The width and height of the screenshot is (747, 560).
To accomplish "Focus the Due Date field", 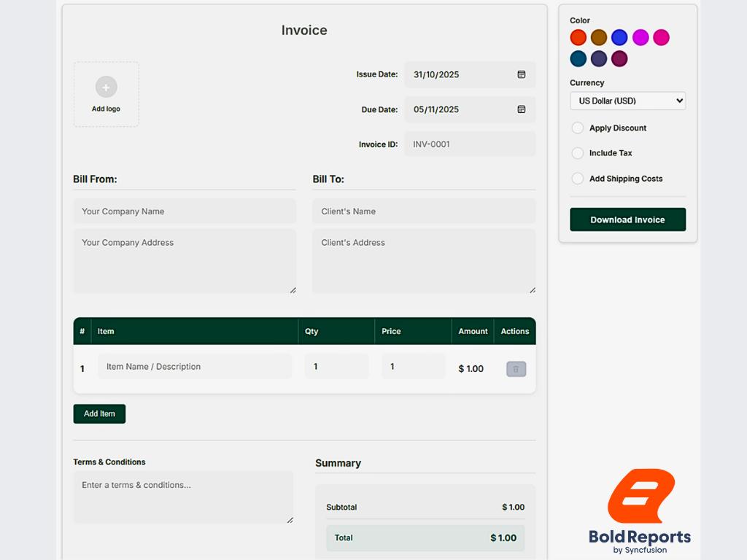I will (470, 109).
